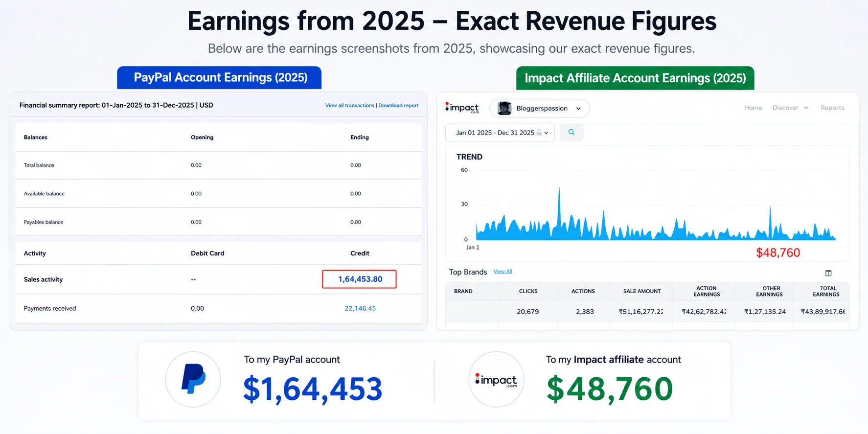Click the Ending column header

(x=360, y=137)
